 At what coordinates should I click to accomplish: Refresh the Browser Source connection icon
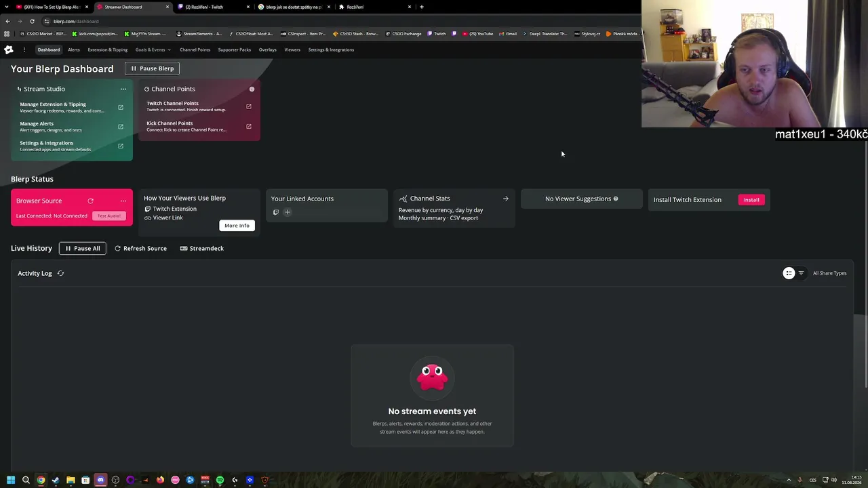90,201
